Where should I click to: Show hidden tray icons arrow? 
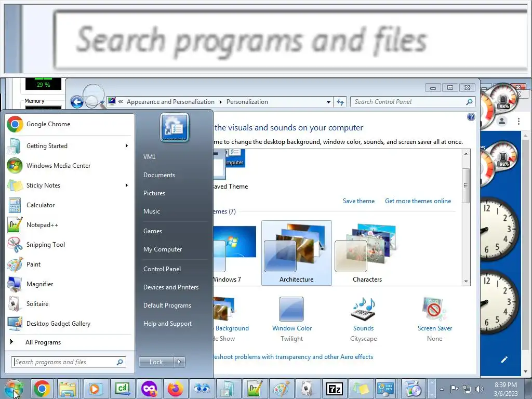442,389
